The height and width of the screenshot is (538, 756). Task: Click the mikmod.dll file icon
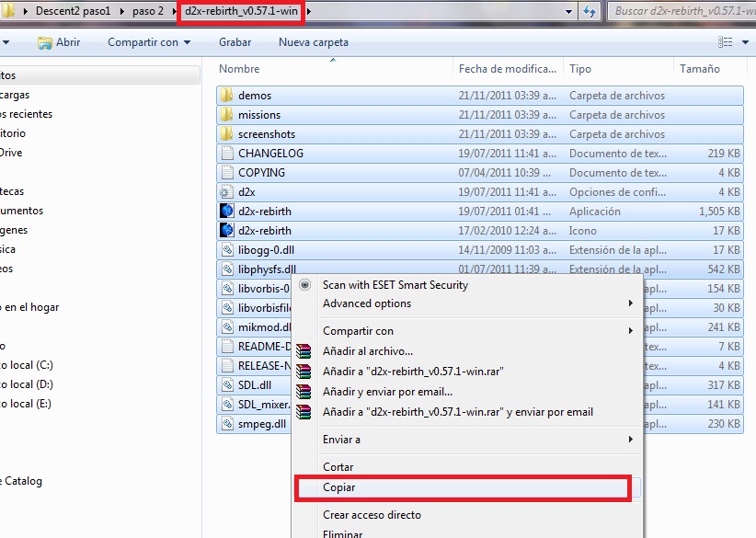[x=227, y=326]
